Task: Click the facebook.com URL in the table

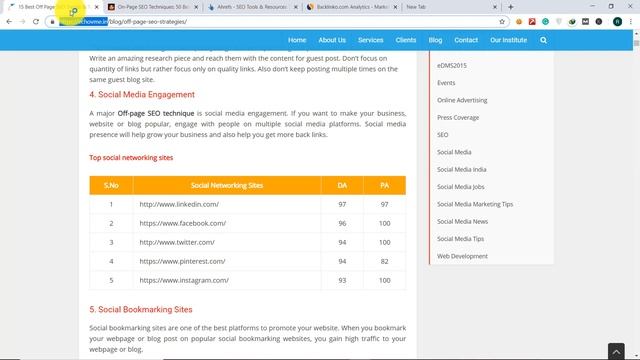Action: tap(182, 223)
